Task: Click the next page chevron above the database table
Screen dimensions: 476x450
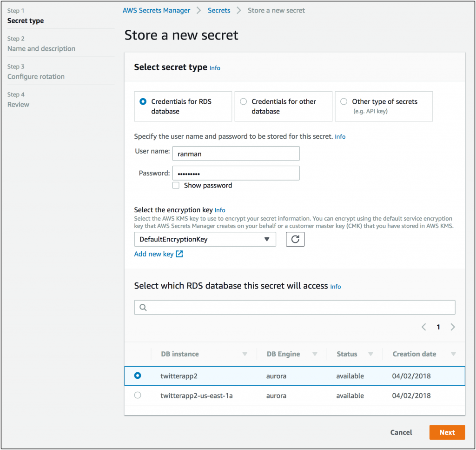Action: (x=453, y=327)
